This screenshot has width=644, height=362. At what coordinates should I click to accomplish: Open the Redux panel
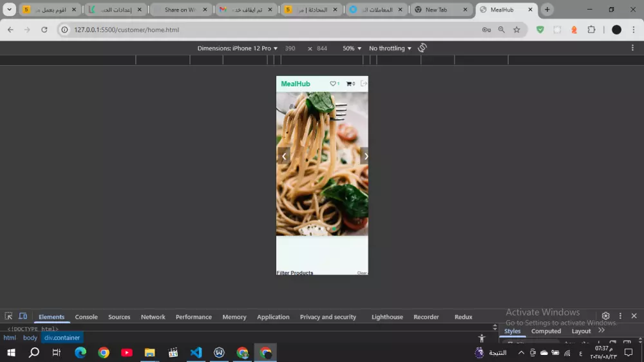[x=463, y=317]
